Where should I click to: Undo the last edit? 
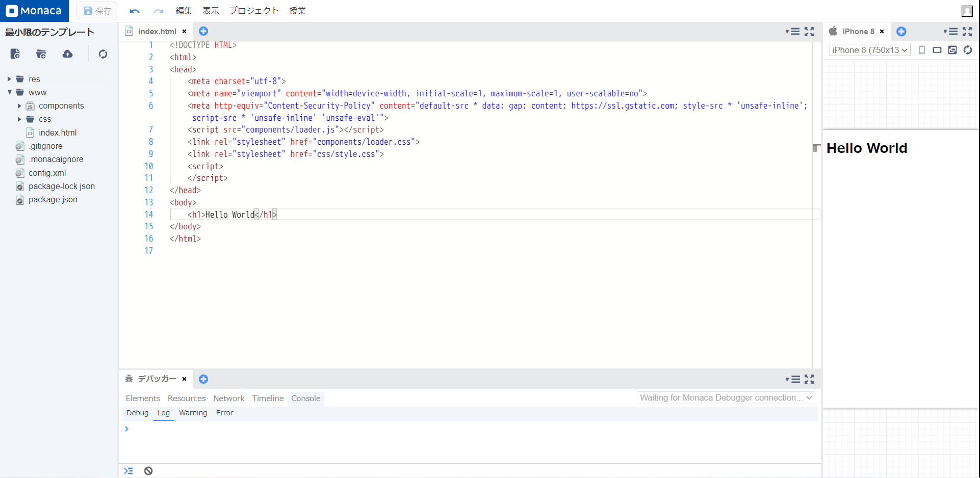tap(135, 11)
